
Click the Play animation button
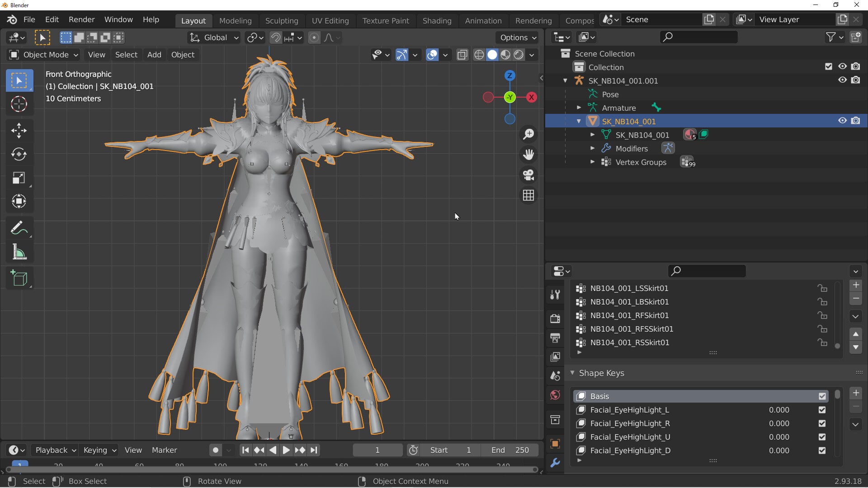point(286,450)
